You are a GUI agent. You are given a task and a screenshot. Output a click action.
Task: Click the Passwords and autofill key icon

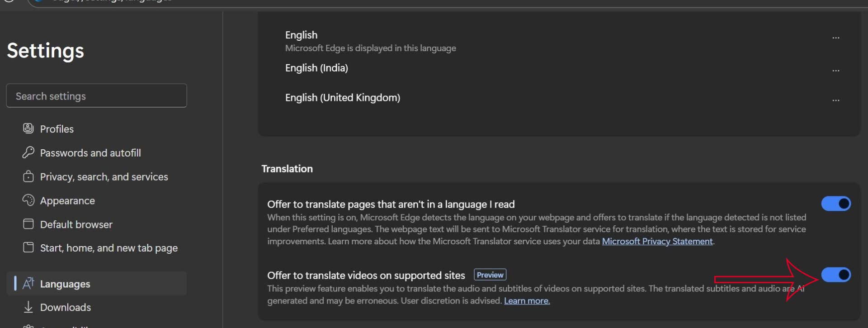pyautogui.click(x=28, y=152)
